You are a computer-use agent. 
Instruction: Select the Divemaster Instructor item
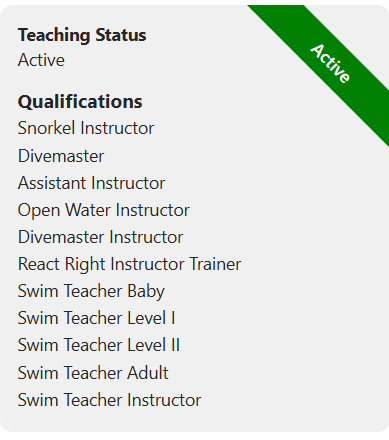click(100, 237)
